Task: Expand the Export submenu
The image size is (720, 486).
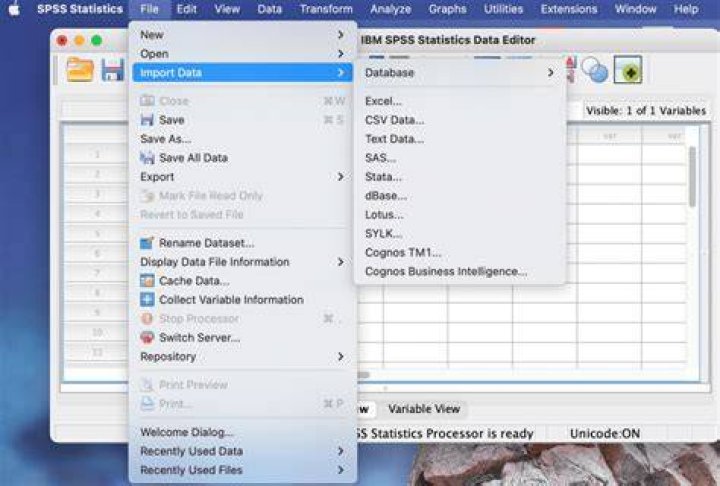Action: click(242, 177)
